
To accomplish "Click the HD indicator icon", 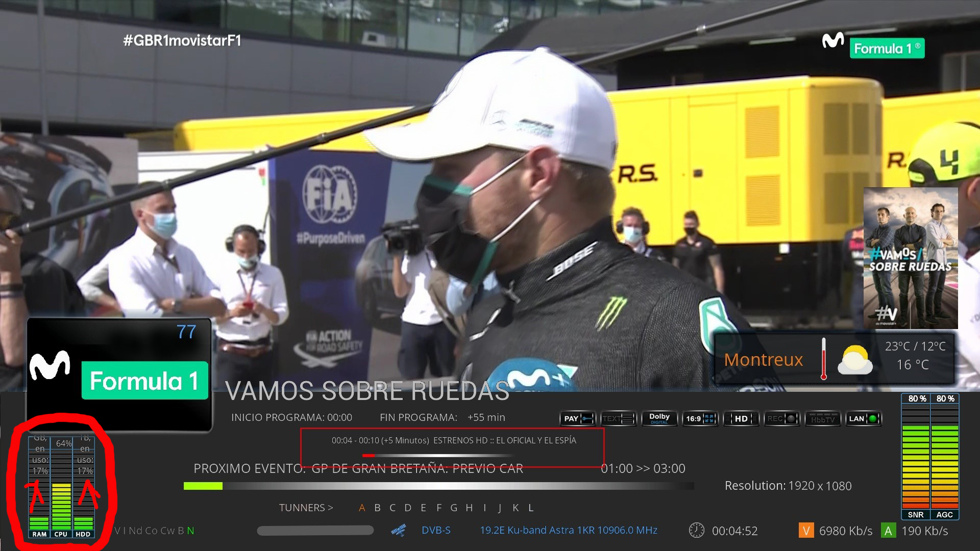I will pos(741,419).
